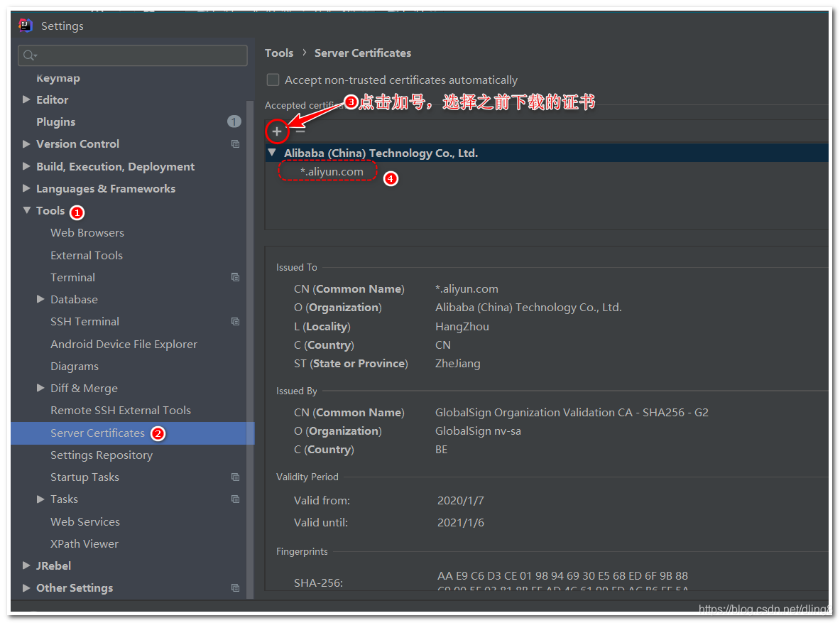Viewport: 840px width, 623px height.
Task: Select Web Browsers under Tools
Action: click(87, 233)
